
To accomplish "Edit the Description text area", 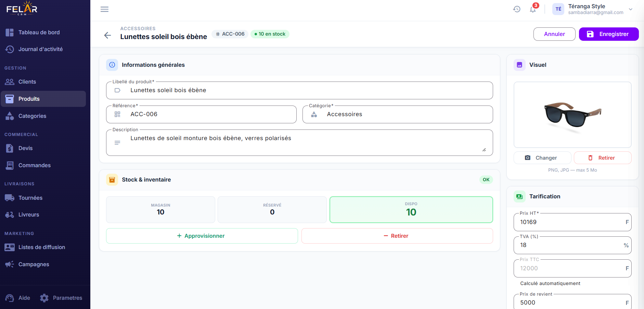I will pos(299,143).
